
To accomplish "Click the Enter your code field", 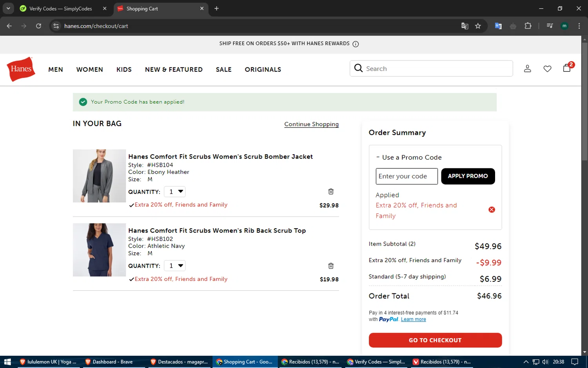I will 407,176.
